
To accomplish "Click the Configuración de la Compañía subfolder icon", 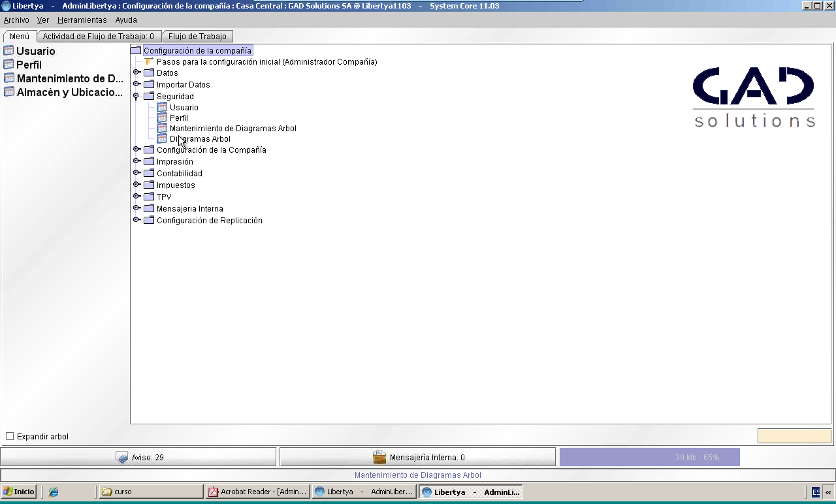I will coord(149,150).
